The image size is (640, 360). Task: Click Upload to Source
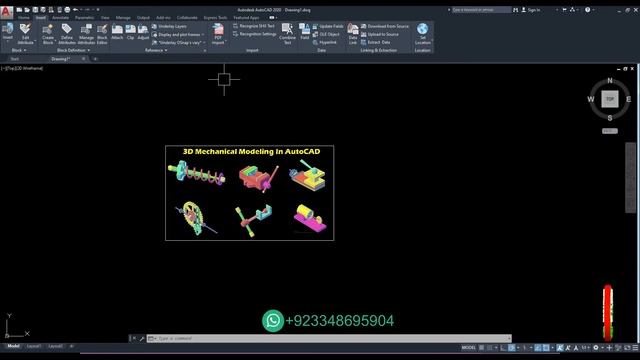[x=380, y=34]
